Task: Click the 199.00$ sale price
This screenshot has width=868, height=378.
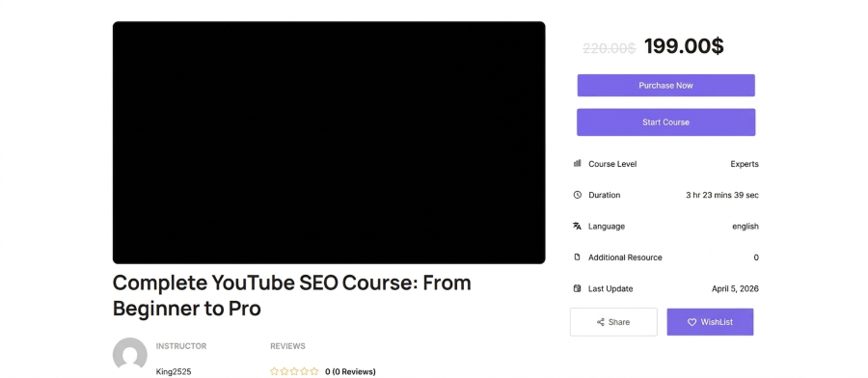Action: (x=684, y=46)
